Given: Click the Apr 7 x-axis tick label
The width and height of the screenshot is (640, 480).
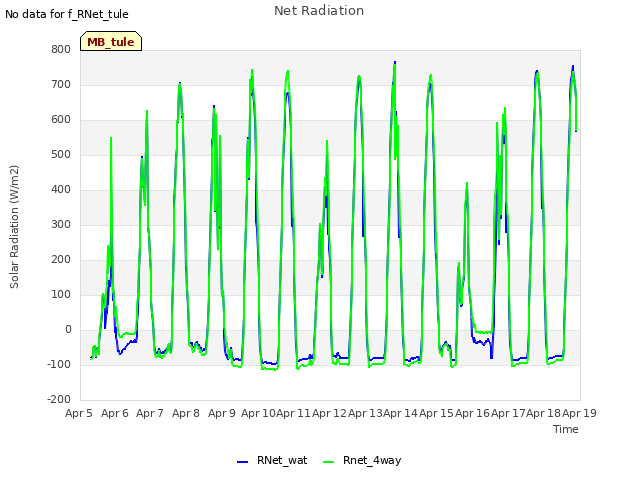Looking at the screenshot, I should tap(150, 413).
